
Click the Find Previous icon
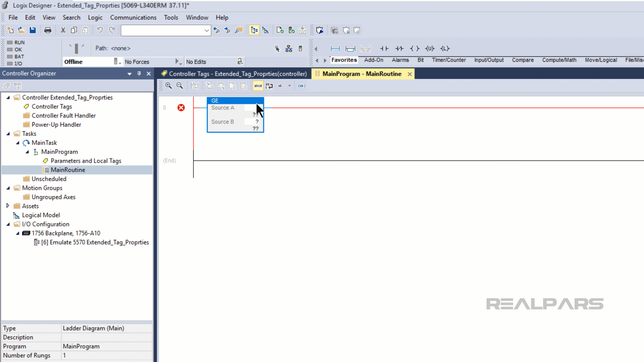coord(216,30)
